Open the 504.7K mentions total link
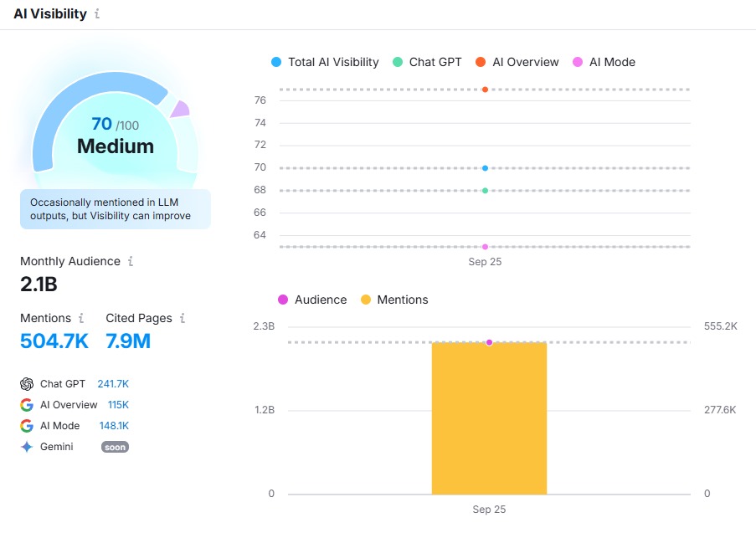The height and width of the screenshot is (533, 756). click(54, 341)
